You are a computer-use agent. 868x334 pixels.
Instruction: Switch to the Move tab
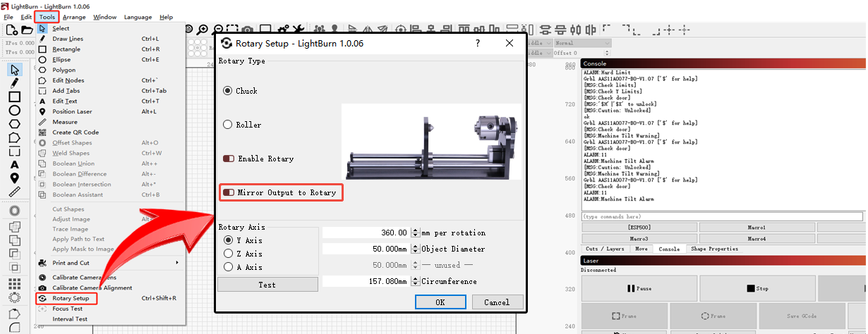coord(641,249)
